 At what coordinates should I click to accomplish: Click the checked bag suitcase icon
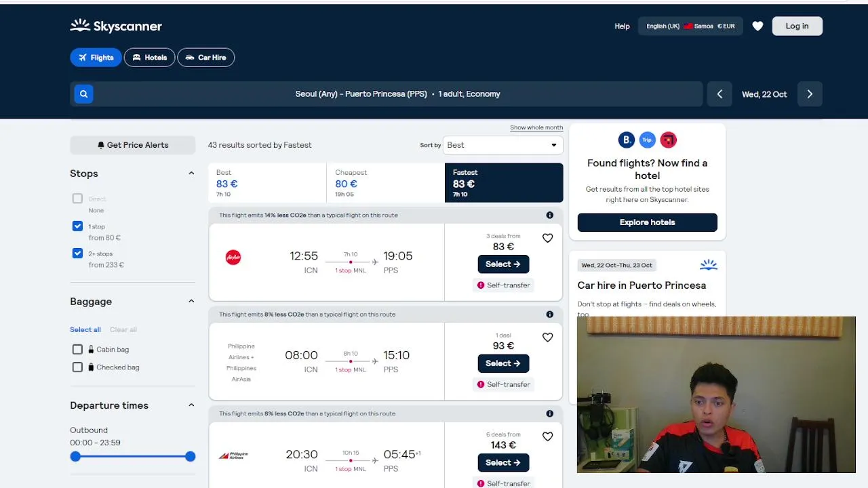[x=91, y=367]
